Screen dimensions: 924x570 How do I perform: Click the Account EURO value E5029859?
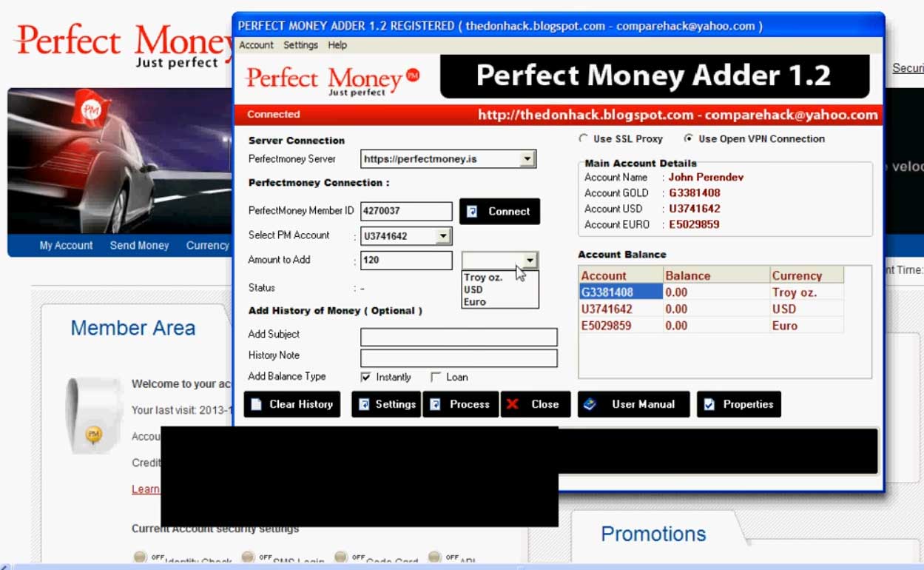(694, 224)
